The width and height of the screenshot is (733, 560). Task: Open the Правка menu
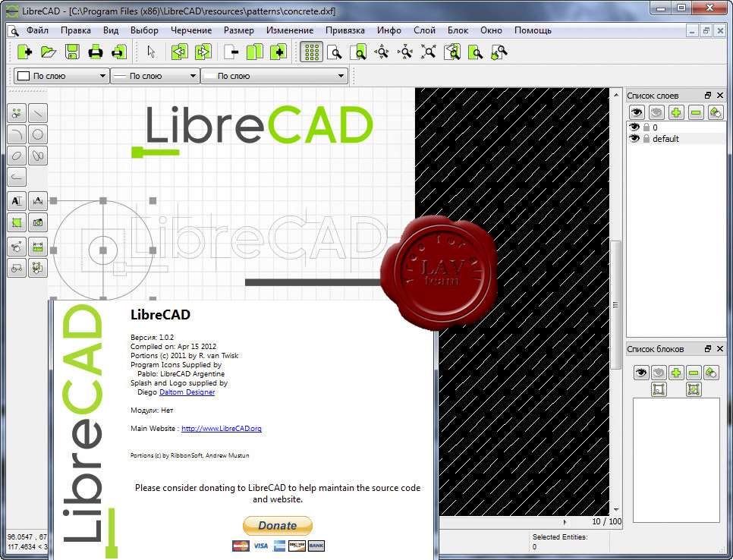[76, 30]
